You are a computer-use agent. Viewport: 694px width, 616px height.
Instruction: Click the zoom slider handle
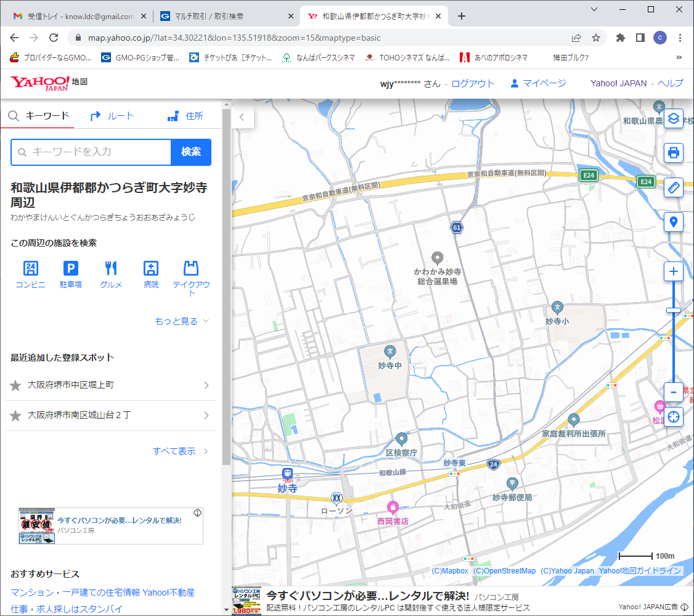pos(674,310)
